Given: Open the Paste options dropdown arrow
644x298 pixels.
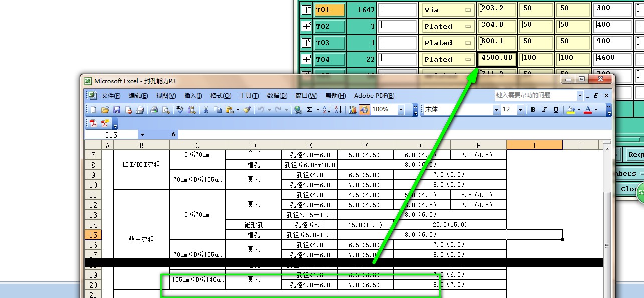Looking at the screenshot, I should pos(238,110).
